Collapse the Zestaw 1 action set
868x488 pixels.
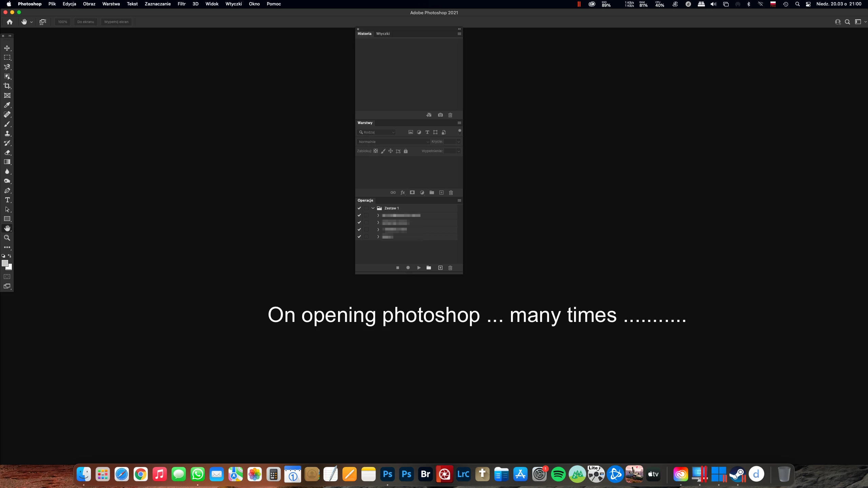click(373, 208)
